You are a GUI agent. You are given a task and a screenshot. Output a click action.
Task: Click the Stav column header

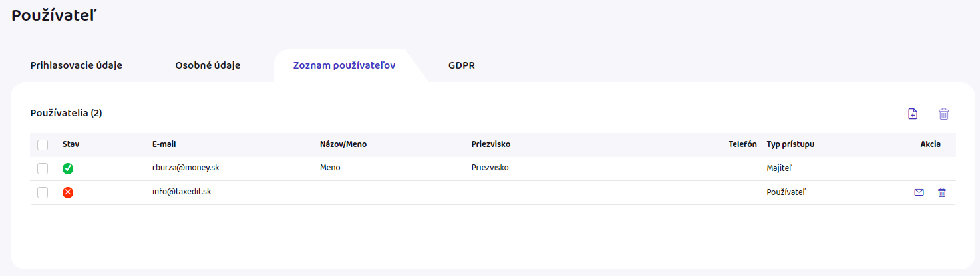71,144
